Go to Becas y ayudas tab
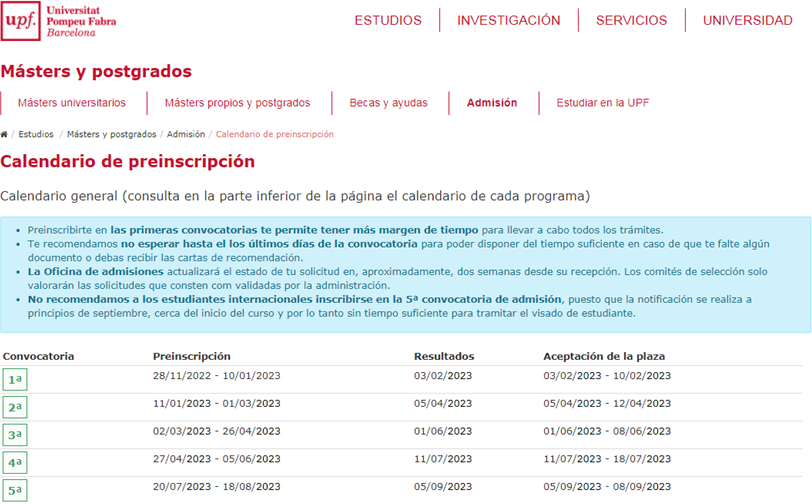The width and height of the screenshot is (812, 504). (388, 103)
